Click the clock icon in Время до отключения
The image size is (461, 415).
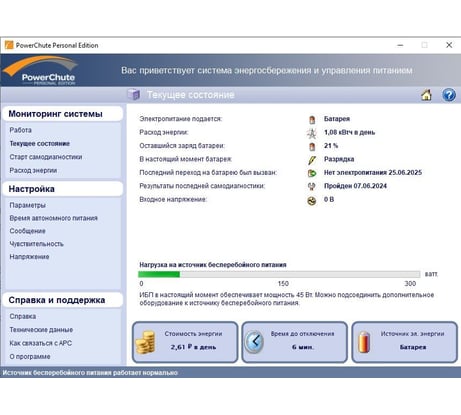click(254, 342)
